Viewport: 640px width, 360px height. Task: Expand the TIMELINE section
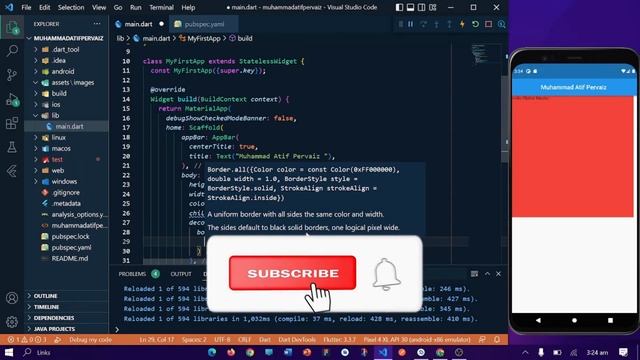point(46,307)
